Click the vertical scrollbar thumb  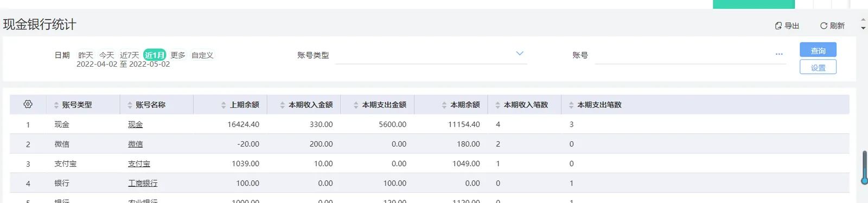pyautogui.click(x=865, y=168)
